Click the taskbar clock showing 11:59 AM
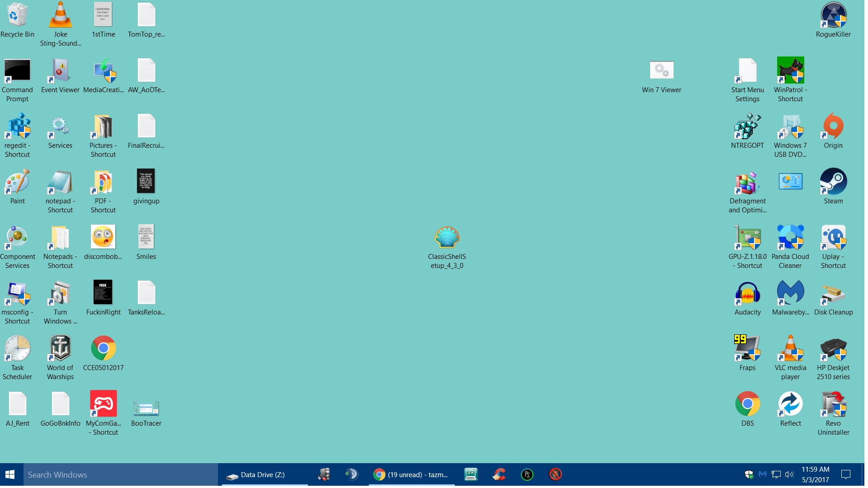Screen dimensions: 868x488 coord(815,475)
